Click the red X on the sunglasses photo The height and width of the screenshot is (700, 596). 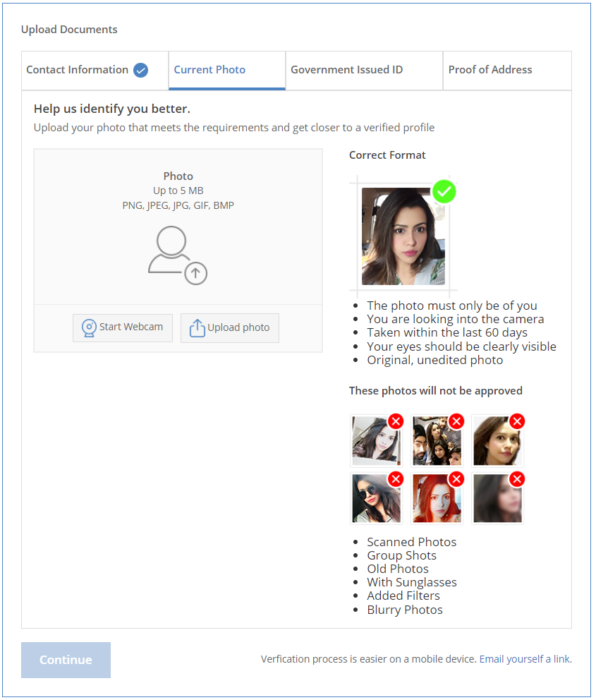point(396,479)
